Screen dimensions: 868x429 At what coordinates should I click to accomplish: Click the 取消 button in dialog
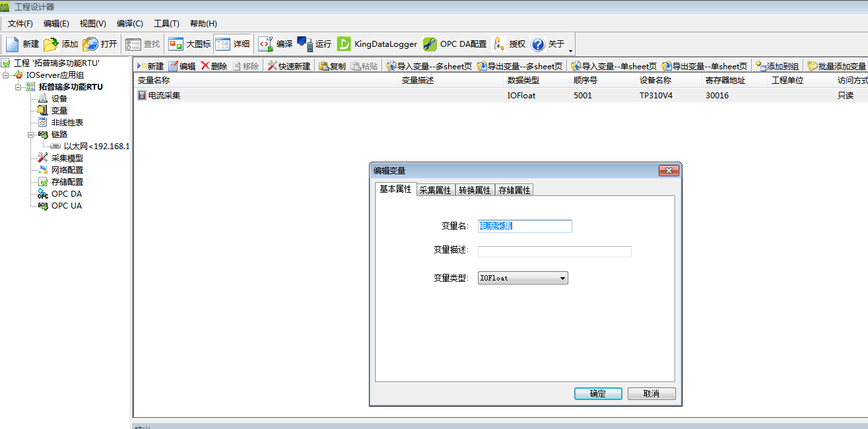651,393
